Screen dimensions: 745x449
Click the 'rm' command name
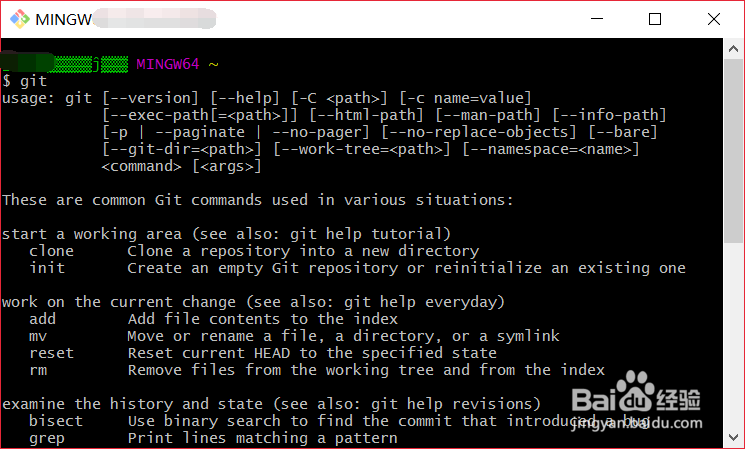pos(38,371)
